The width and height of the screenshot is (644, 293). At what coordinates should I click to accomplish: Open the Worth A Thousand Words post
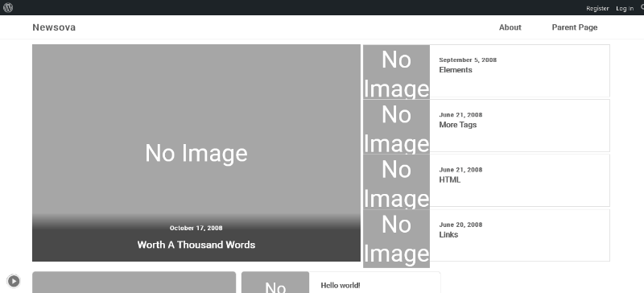196,245
